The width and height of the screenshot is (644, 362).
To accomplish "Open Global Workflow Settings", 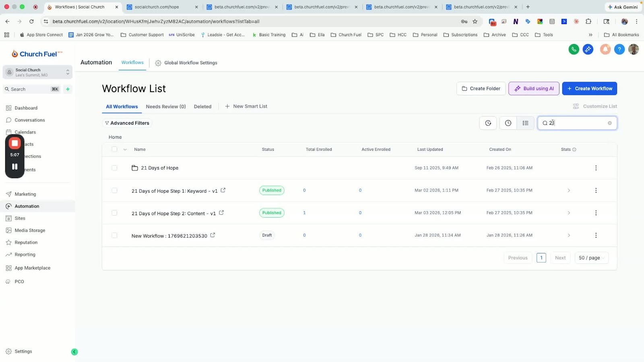I will 186,63.
